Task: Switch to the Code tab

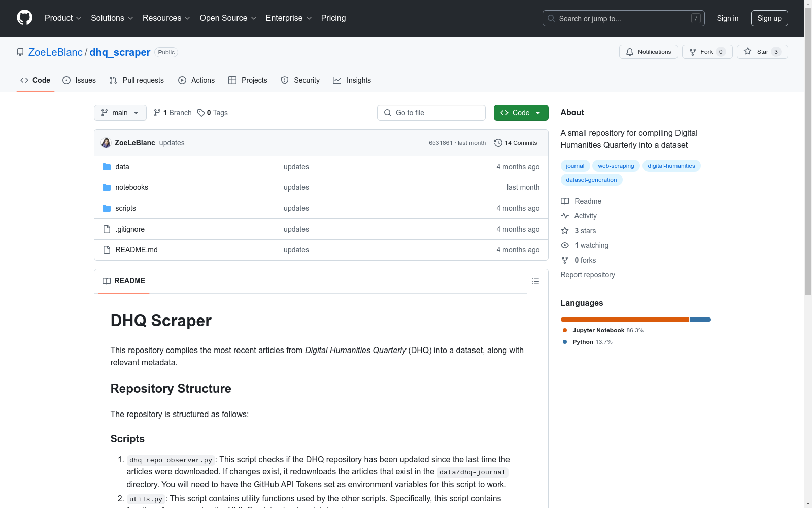Action: pyautogui.click(x=36, y=80)
